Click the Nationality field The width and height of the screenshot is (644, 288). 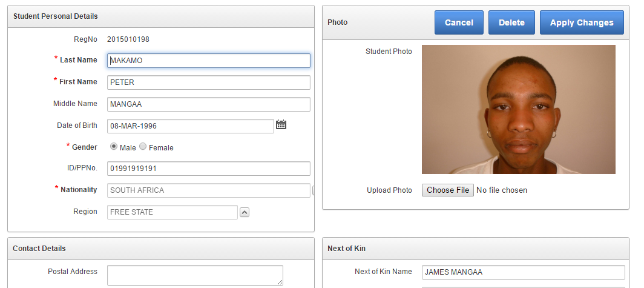(x=208, y=190)
